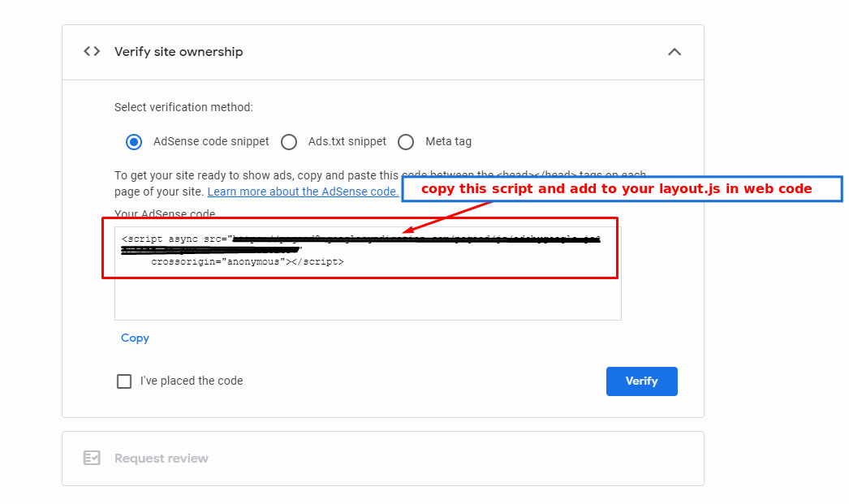Image resolution: width=849 pixels, height=504 pixels.
Task: Click the Request review checklist icon
Action: pyautogui.click(x=92, y=458)
